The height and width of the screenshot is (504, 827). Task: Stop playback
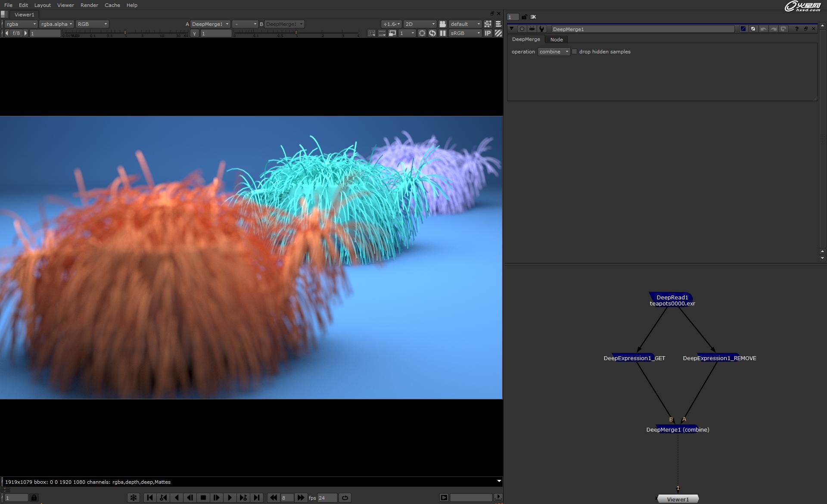pos(203,498)
